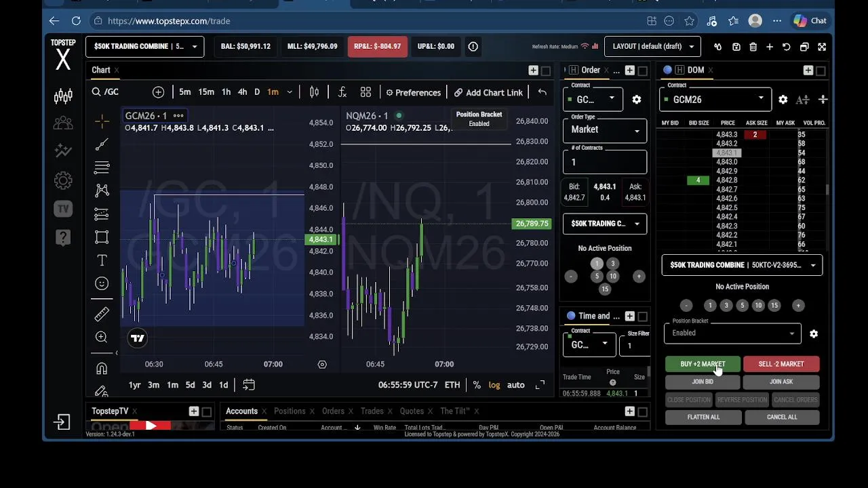Viewport: 868px width, 488px height.
Task: Add a symbol with the plus circle
Action: [x=158, y=92]
